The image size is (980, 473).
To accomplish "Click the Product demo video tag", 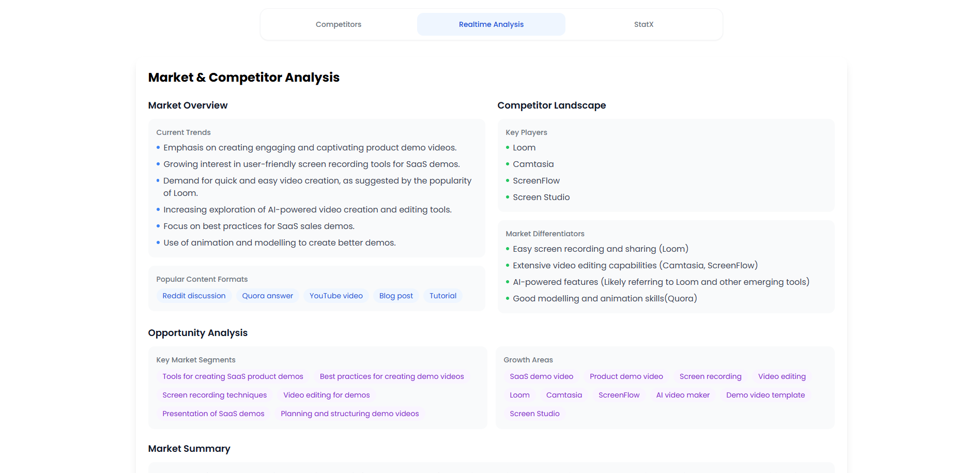I will click(x=626, y=376).
